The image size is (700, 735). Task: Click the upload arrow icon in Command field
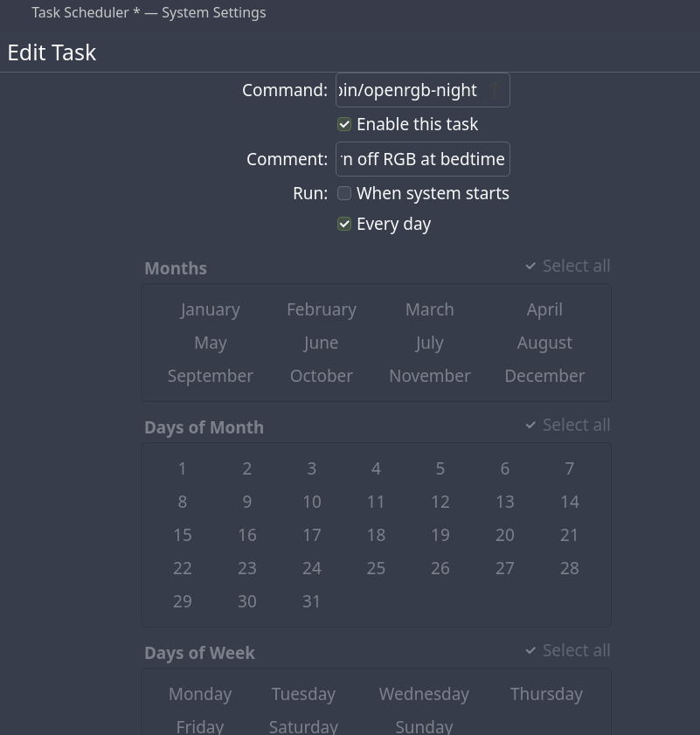(x=495, y=90)
